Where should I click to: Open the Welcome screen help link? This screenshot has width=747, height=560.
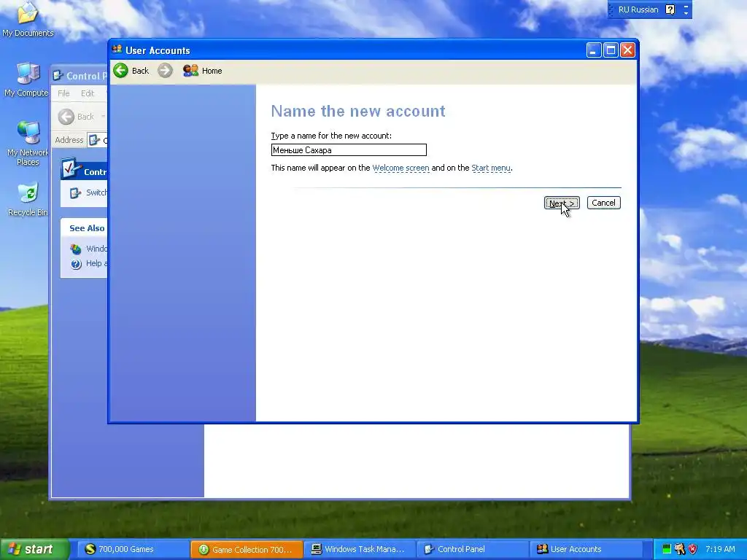(400, 168)
